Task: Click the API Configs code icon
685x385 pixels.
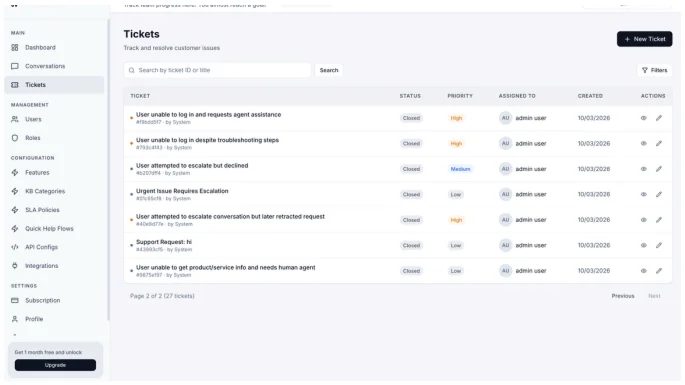Action: (x=15, y=247)
